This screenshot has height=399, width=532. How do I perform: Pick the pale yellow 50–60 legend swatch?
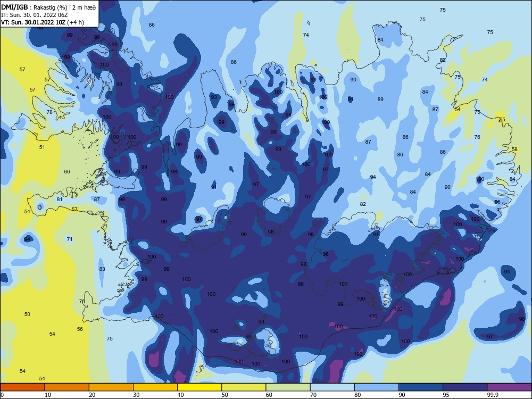point(244,387)
